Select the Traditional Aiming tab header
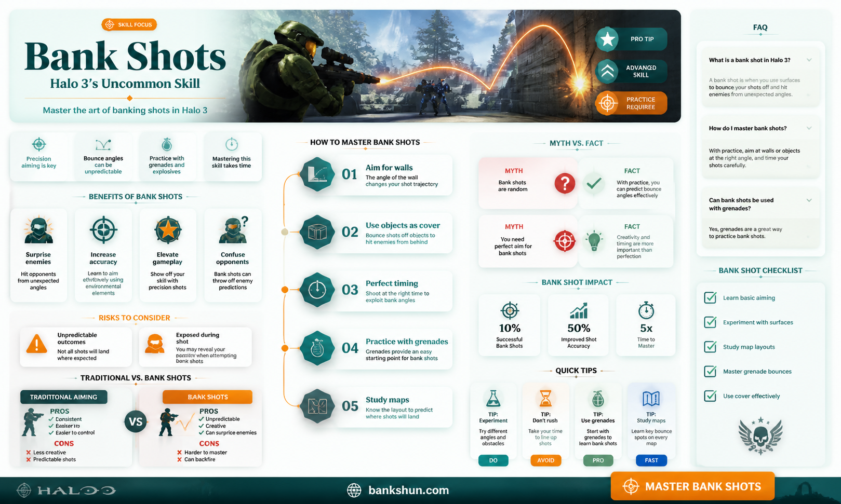 pos(64,397)
